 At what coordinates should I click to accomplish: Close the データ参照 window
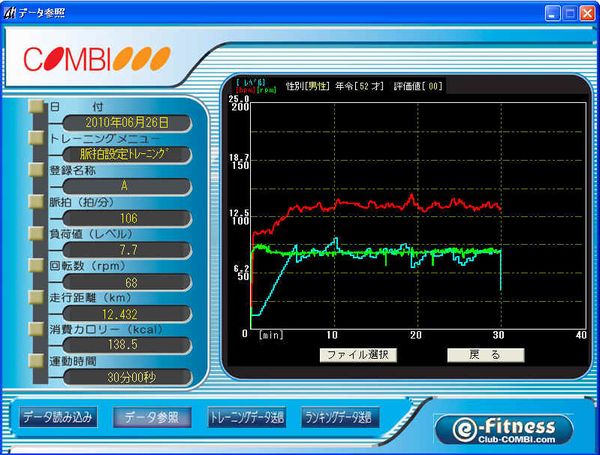tap(587, 13)
